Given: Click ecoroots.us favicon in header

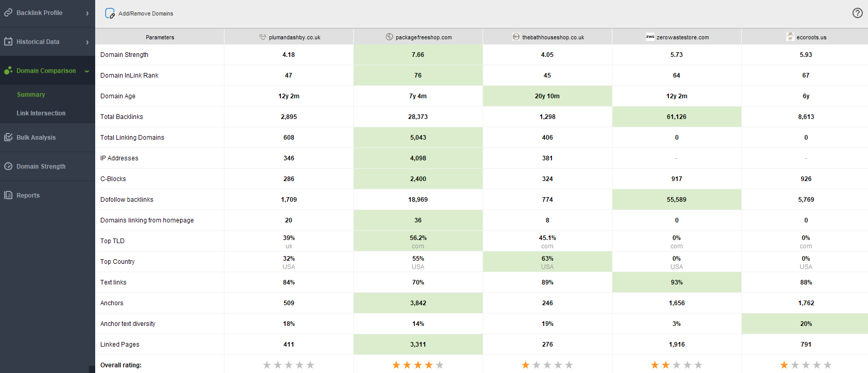Looking at the screenshot, I should [x=790, y=37].
